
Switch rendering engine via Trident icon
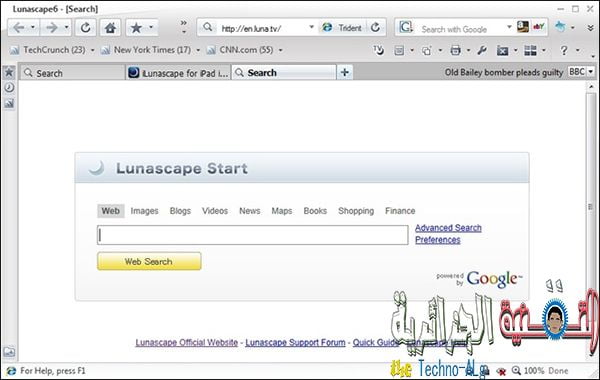[x=327, y=28]
